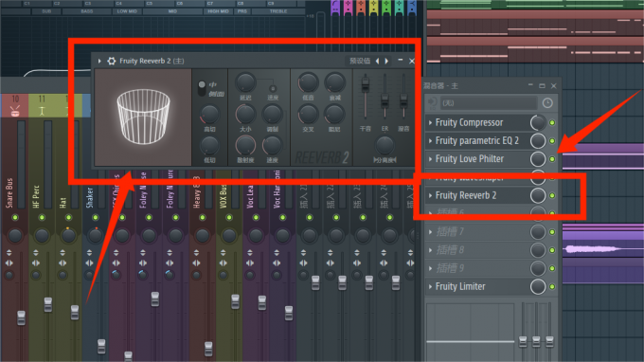Screen dimensions: 644x362
Task: Open the Fruity Reeverb 2 gear settings icon
Action: [112, 61]
